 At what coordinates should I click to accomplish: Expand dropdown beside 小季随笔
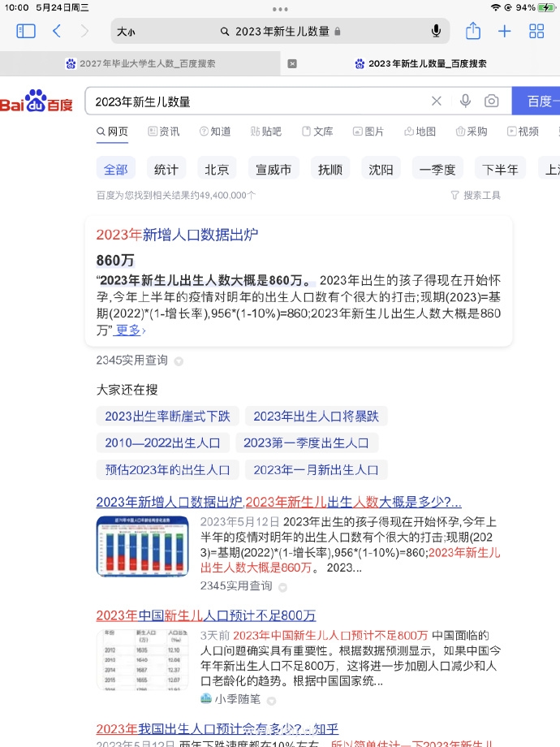click(x=271, y=701)
